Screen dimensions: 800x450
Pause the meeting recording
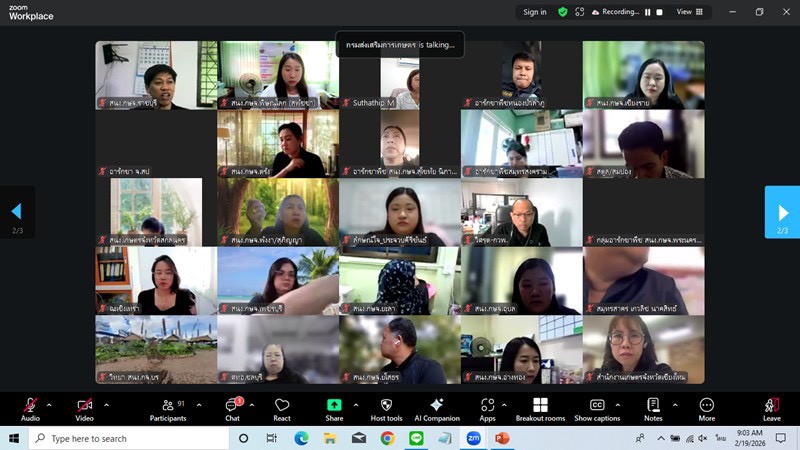[x=647, y=12]
